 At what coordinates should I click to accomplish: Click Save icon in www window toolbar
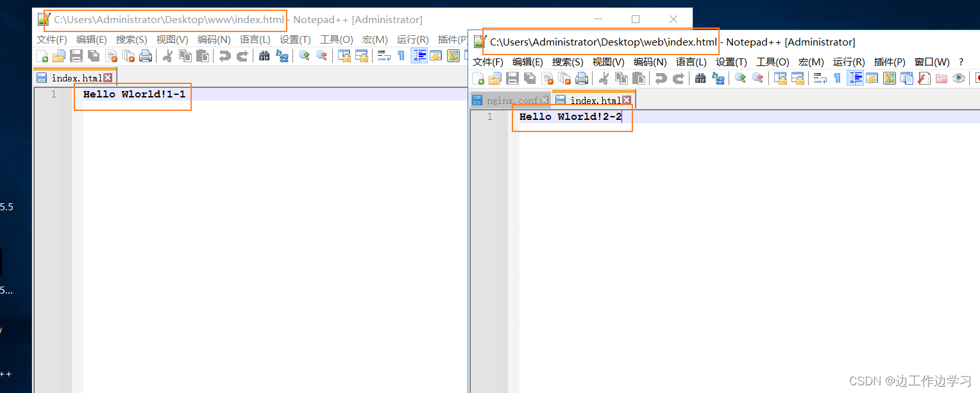(76, 56)
